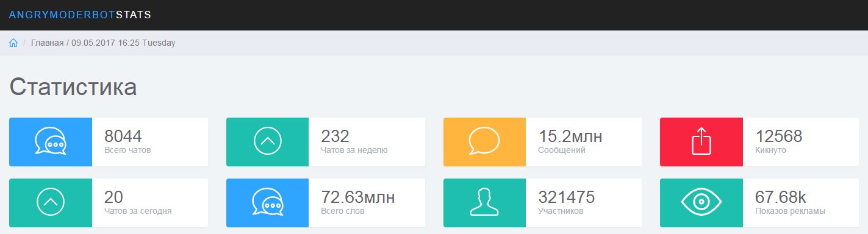Click the 72.63млн total words value
Viewport: 868px width, 234px height.
(x=358, y=197)
